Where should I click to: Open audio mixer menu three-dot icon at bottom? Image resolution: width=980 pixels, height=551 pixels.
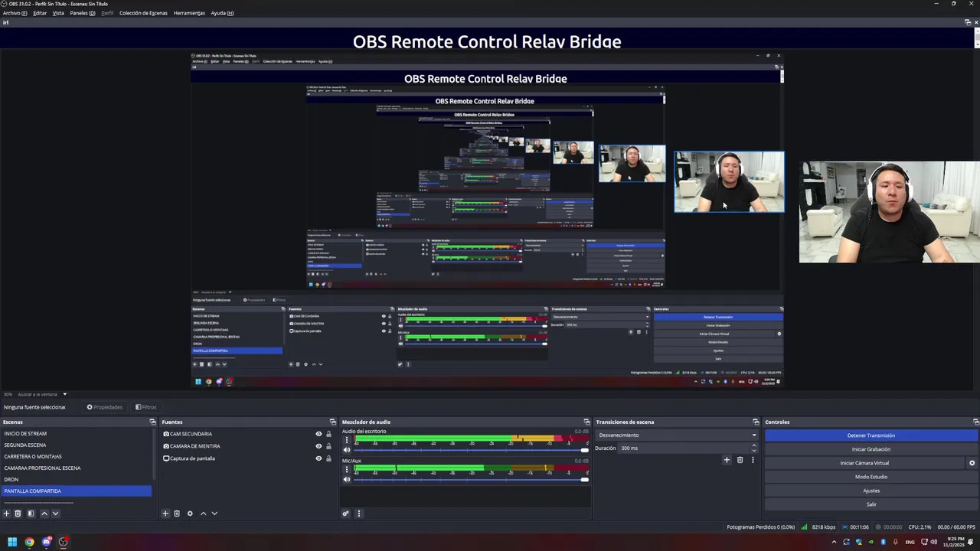point(358,514)
